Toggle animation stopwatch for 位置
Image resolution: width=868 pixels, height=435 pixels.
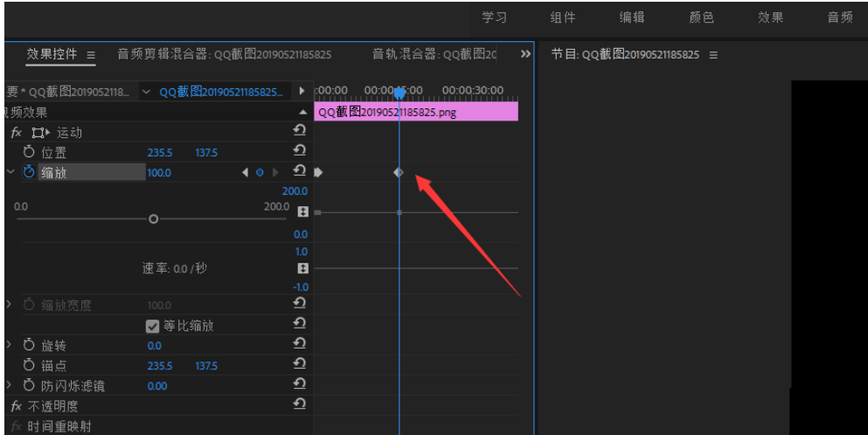click(29, 152)
